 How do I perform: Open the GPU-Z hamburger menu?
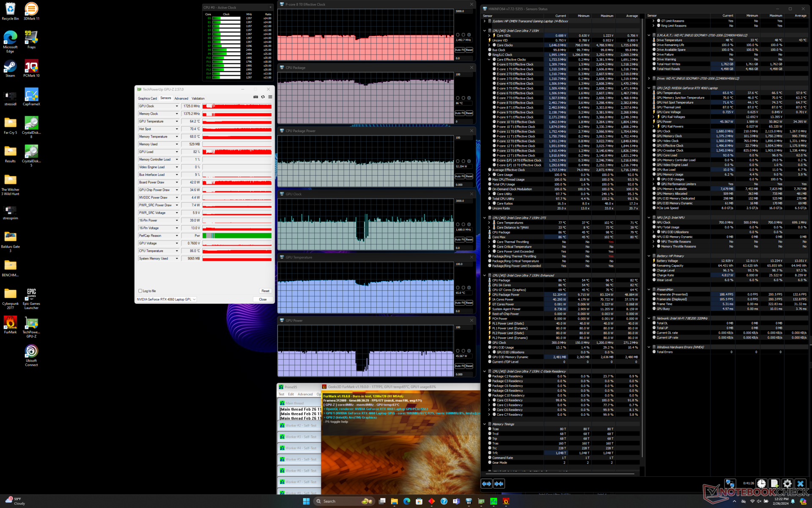tap(270, 97)
